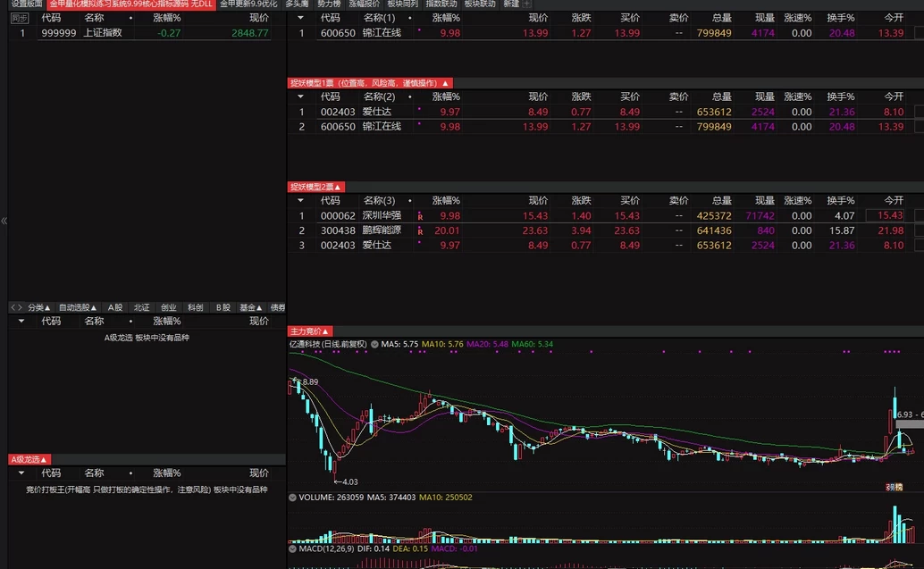Image resolution: width=924 pixels, height=569 pixels.
Task: Click the 新建 tab to add layout
Action: click(510, 4)
